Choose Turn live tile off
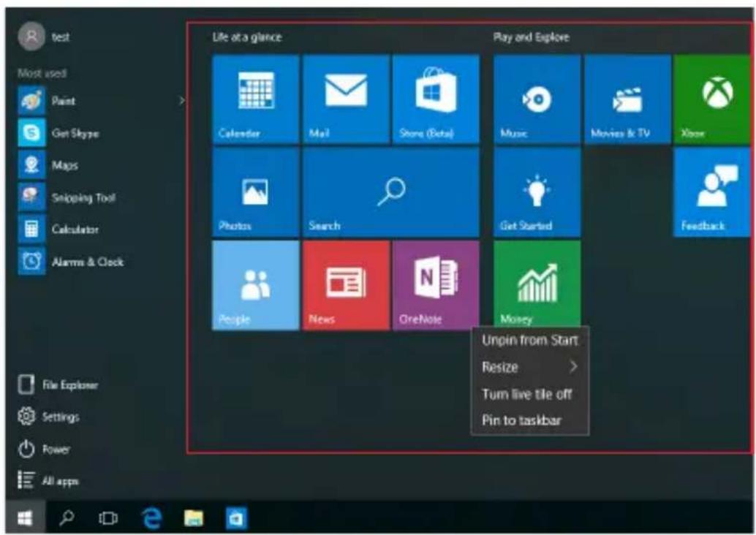This screenshot has width=756, height=535. pyautogui.click(x=529, y=394)
